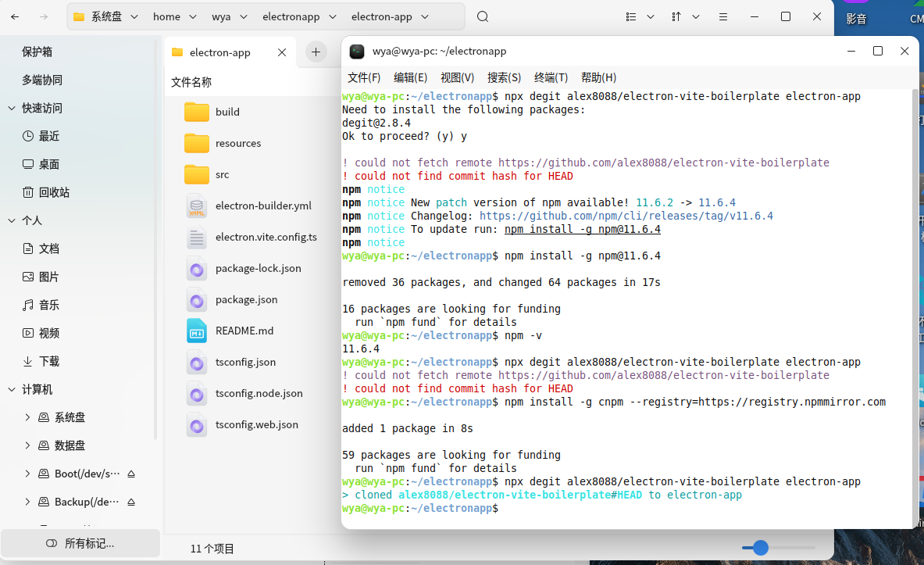Add a new file manager tab
The height and width of the screenshot is (565, 924).
click(316, 52)
